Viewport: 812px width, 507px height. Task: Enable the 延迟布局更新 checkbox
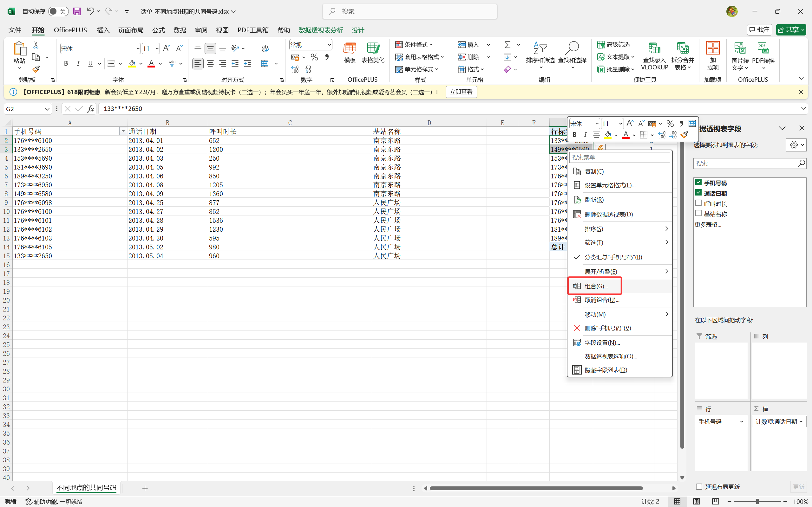pos(699,486)
